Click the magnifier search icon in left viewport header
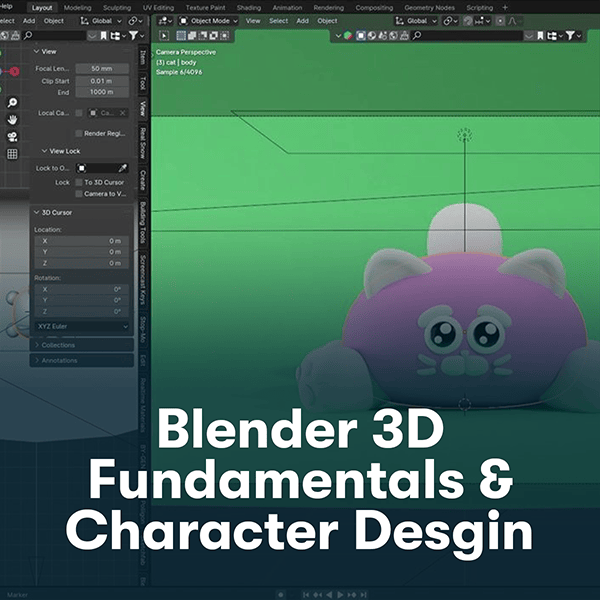The height and width of the screenshot is (600, 600). [x=28, y=36]
